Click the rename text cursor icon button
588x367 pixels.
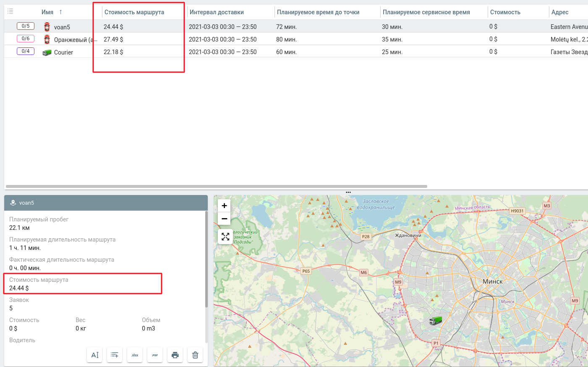pos(94,355)
